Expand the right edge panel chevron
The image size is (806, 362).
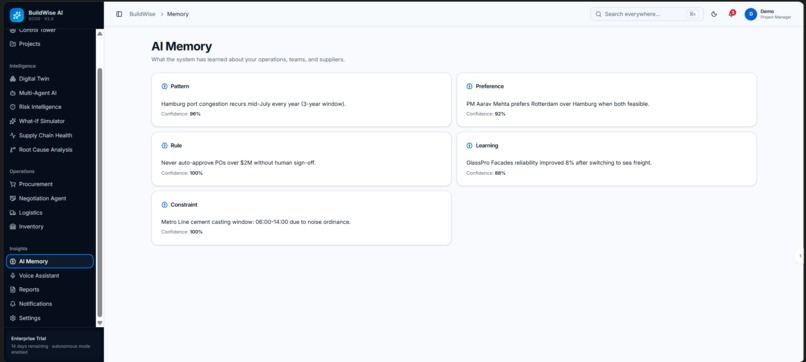pyautogui.click(x=800, y=256)
